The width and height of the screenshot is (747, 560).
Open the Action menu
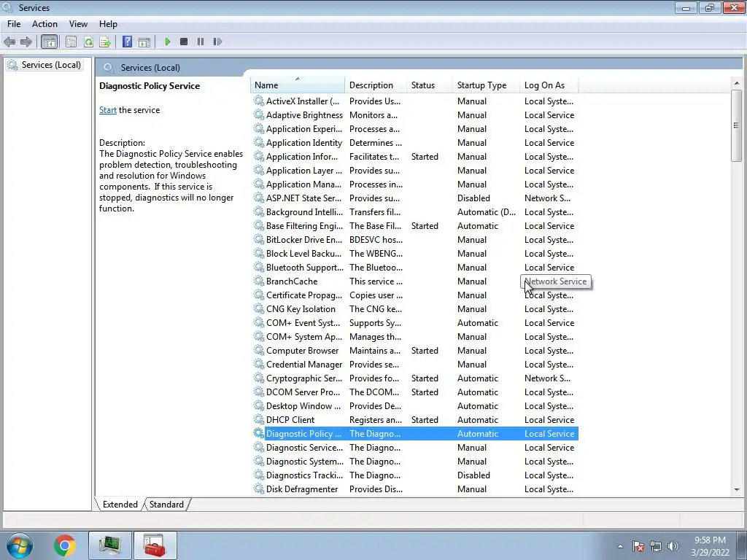(44, 24)
